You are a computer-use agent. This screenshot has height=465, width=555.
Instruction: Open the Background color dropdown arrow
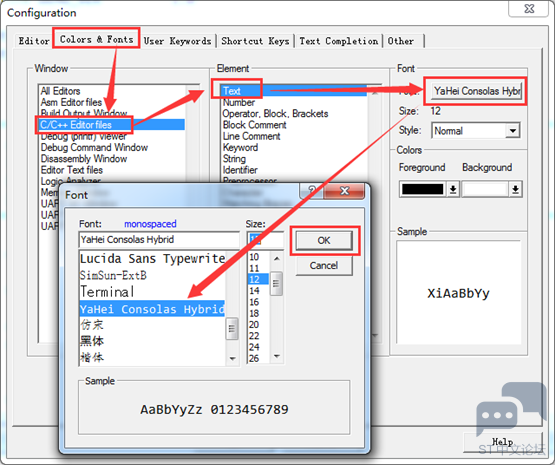point(515,189)
